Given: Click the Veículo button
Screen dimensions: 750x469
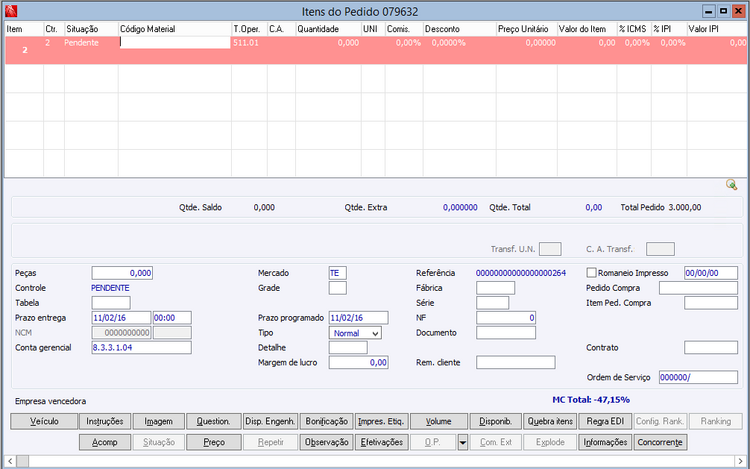Looking at the screenshot, I should [x=44, y=421].
